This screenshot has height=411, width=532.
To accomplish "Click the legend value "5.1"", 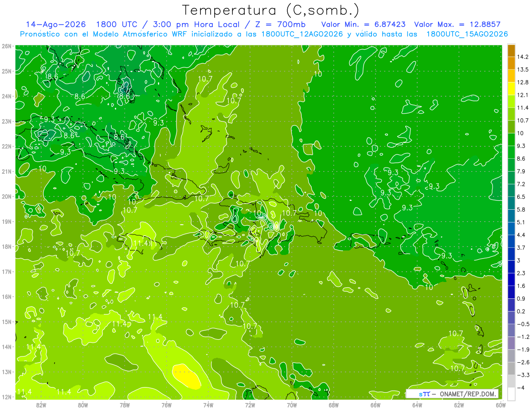I will pos(522,222).
